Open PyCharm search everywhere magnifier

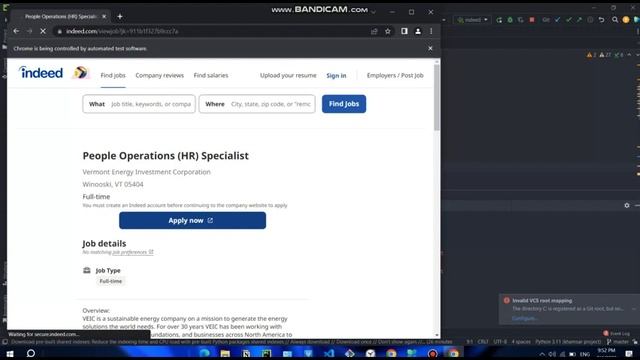point(615,20)
